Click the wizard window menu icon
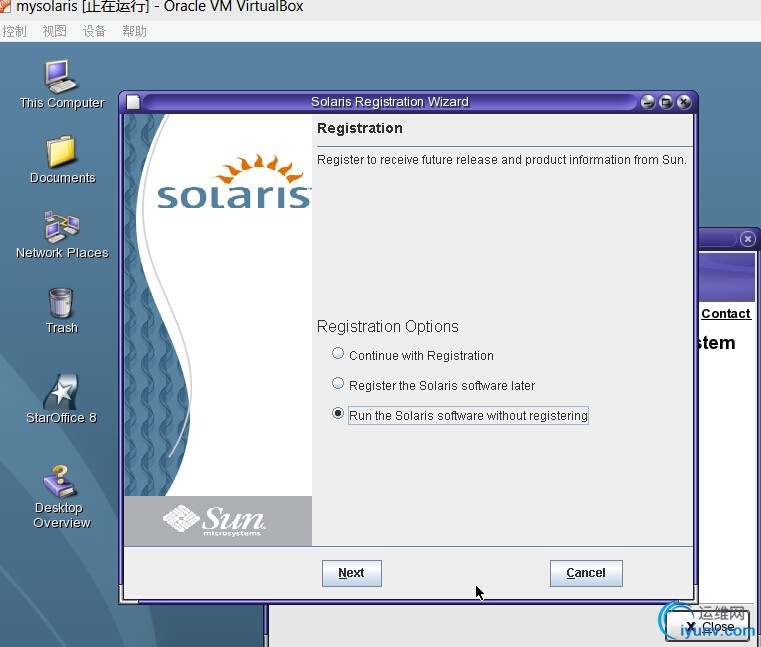761x647 pixels. pos(133,102)
